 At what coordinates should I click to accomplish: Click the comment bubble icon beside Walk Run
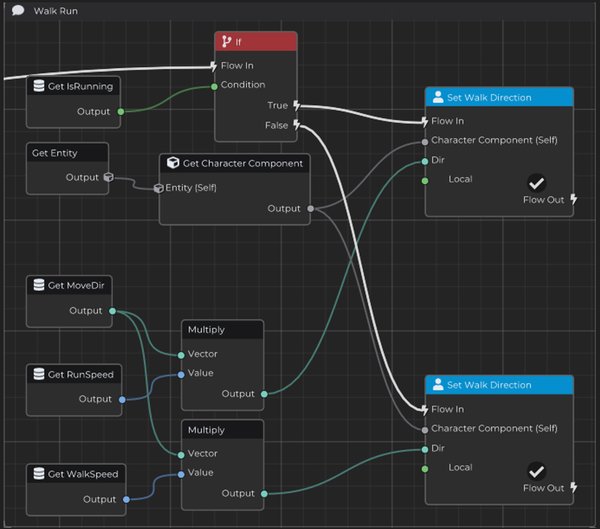pos(18,11)
